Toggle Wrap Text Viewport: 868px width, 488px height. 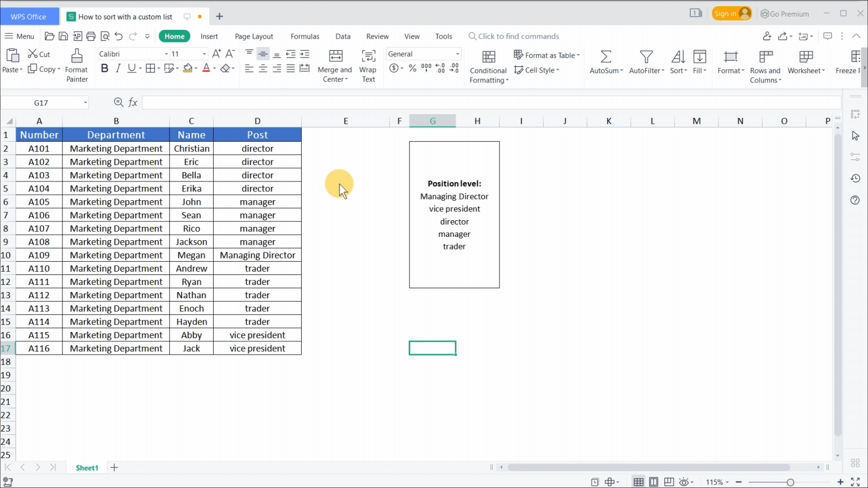pyautogui.click(x=368, y=65)
